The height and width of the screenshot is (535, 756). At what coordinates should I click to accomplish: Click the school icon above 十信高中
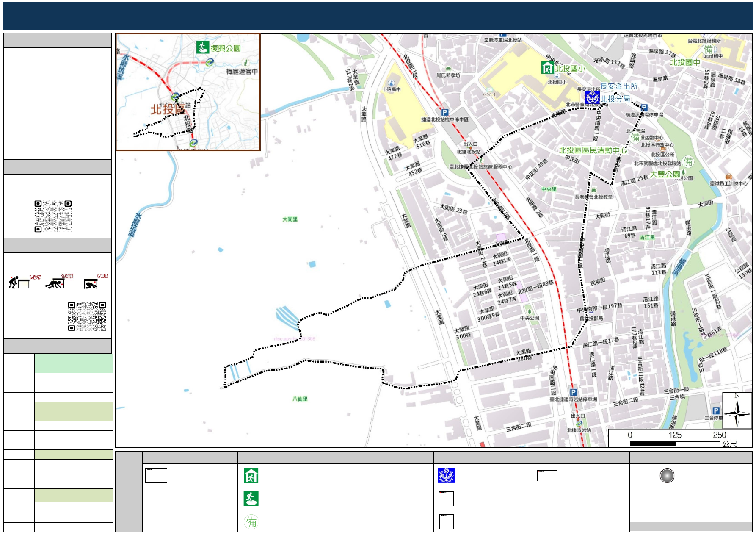[392, 83]
